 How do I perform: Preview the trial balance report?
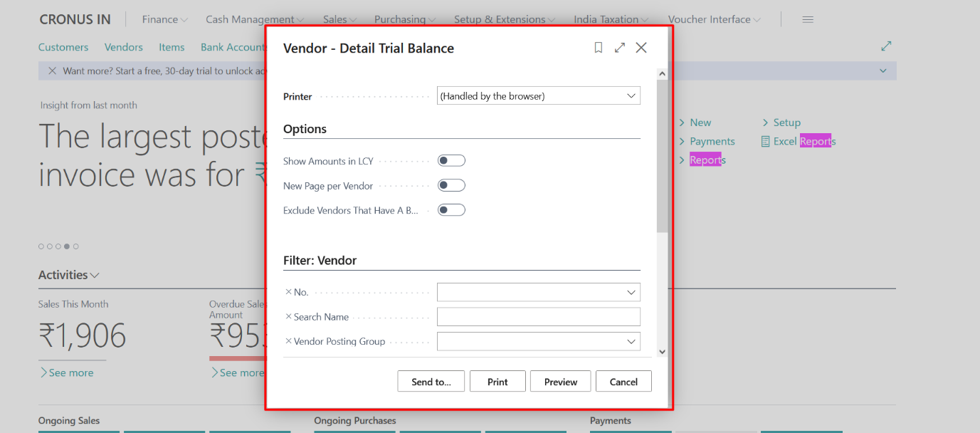tap(560, 381)
